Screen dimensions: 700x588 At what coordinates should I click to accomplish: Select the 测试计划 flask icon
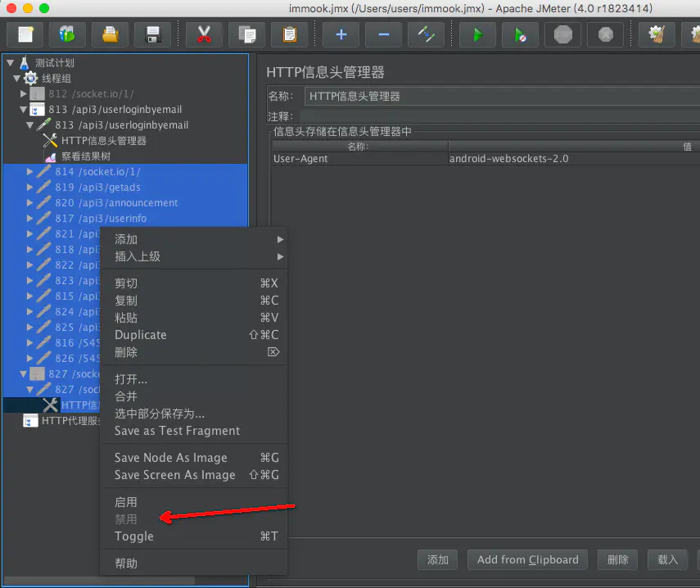tap(25, 63)
